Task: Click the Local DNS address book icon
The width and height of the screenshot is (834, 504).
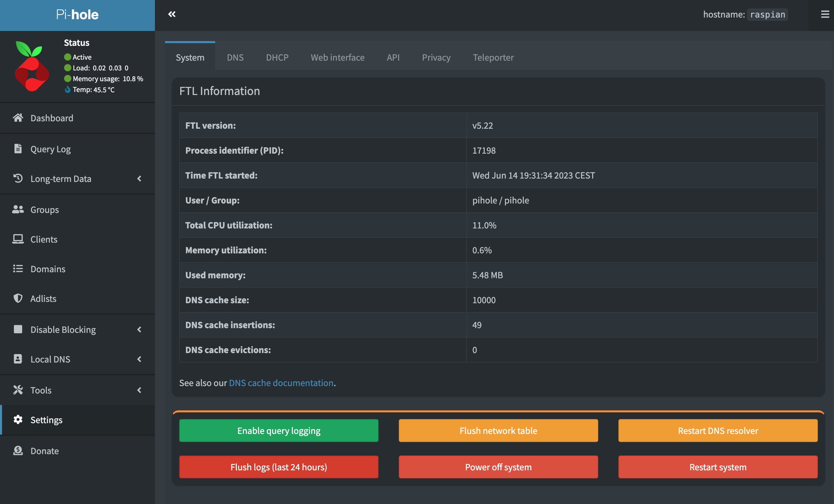Action: 18,359
